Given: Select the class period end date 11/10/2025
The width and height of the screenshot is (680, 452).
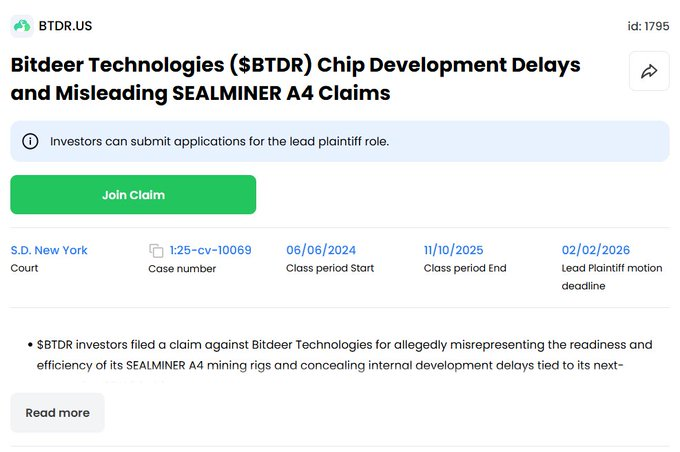Looking at the screenshot, I should pos(455,250).
